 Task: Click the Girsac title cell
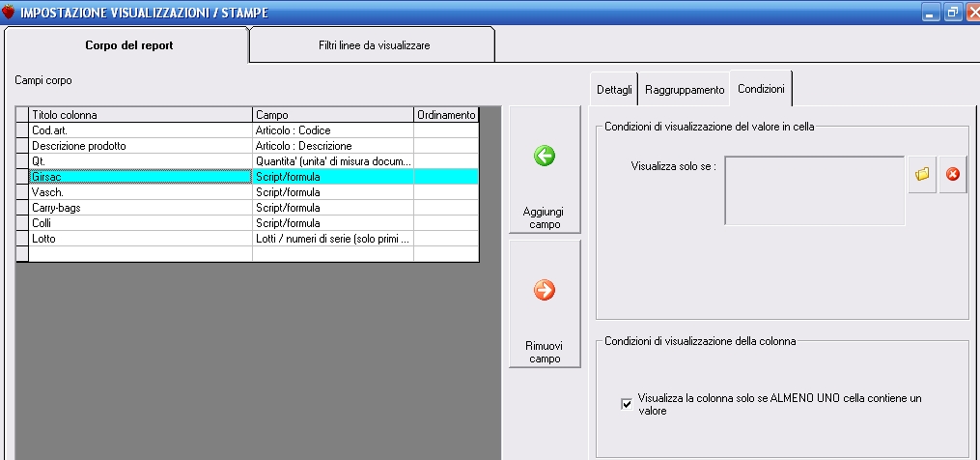tap(141, 177)
